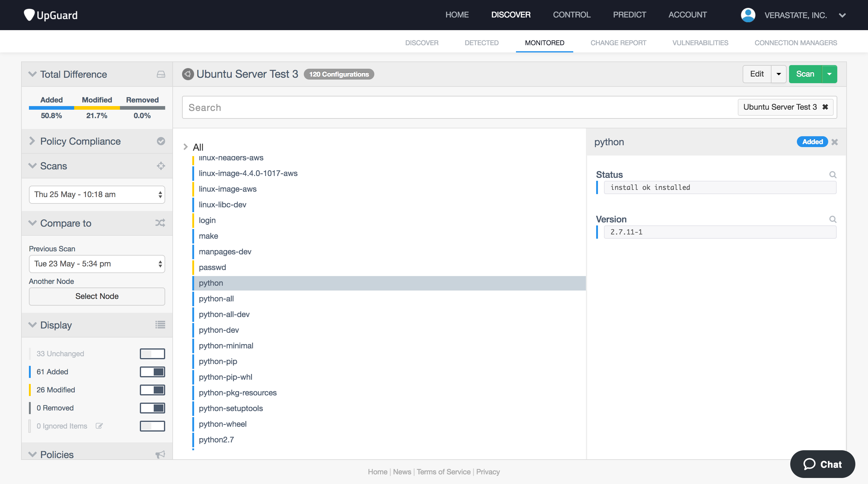Click the edit icon beside Ignored Items
Viewport: 868px width, 484px height.
coord(99,426)
